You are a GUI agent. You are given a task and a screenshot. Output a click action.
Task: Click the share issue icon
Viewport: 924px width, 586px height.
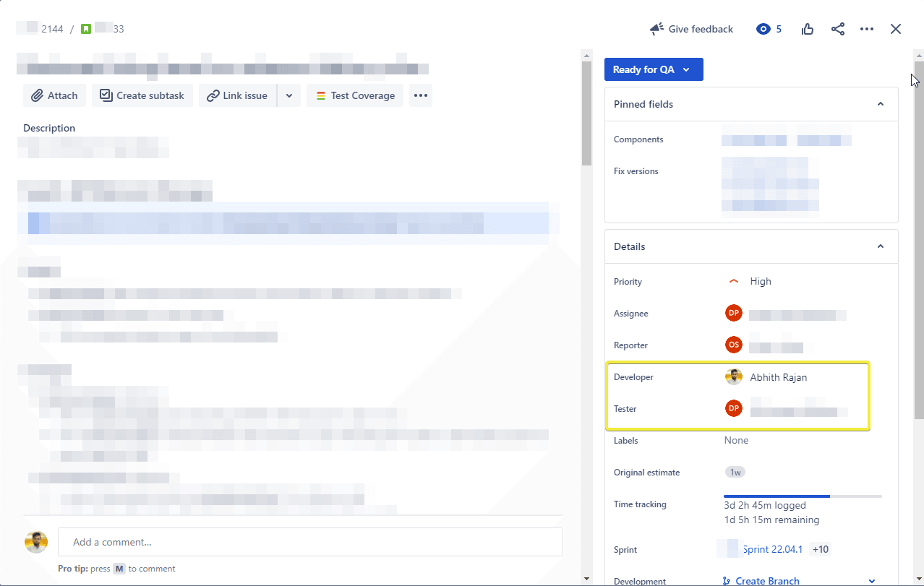[837, 29]
